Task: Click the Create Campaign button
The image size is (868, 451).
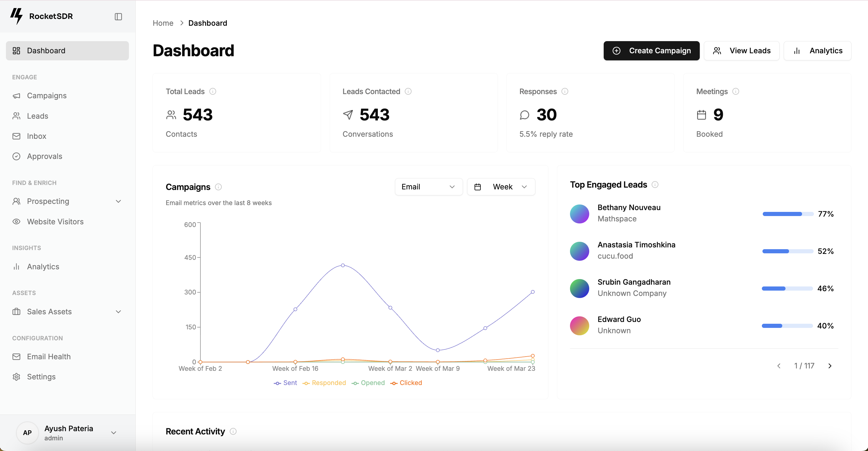Action: (651, 51)
